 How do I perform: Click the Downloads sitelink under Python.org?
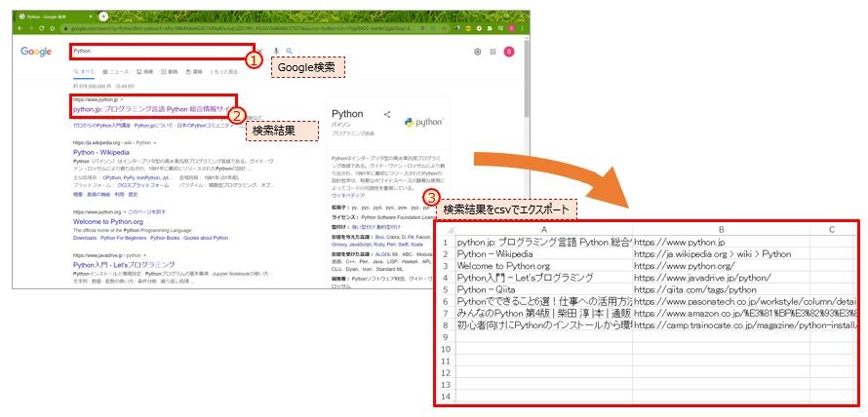(x=85, y=238)
